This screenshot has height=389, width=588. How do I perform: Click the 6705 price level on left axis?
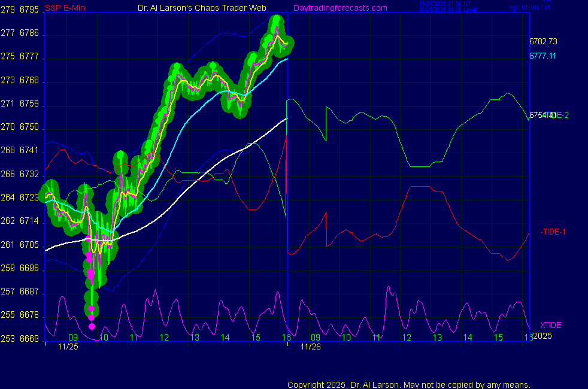29,245
